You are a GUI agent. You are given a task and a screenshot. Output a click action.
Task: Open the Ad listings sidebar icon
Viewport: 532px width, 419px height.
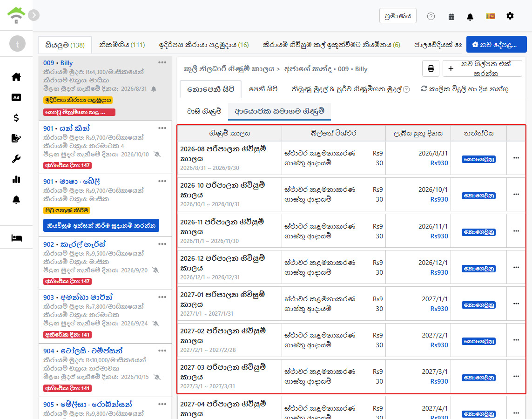(x=16, y=97)
